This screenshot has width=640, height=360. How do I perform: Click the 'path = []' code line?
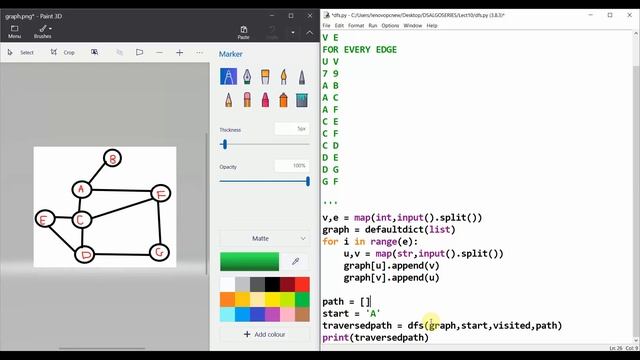click(346, 302)
